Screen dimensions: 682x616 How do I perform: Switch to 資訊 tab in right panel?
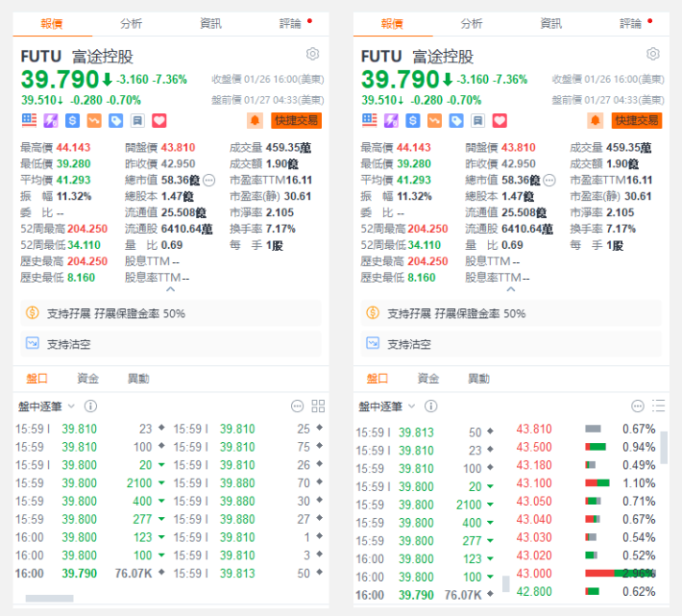pyautogui.click(x=551, y=23)
